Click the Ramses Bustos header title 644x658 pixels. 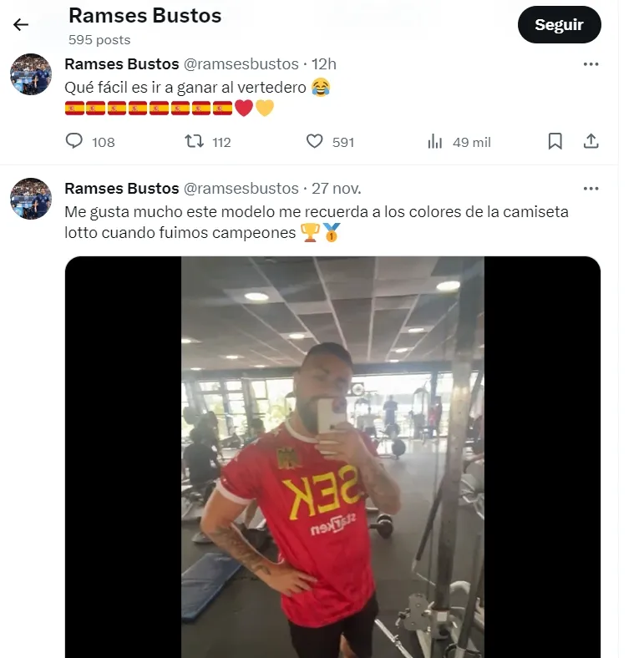click(145, 16)
